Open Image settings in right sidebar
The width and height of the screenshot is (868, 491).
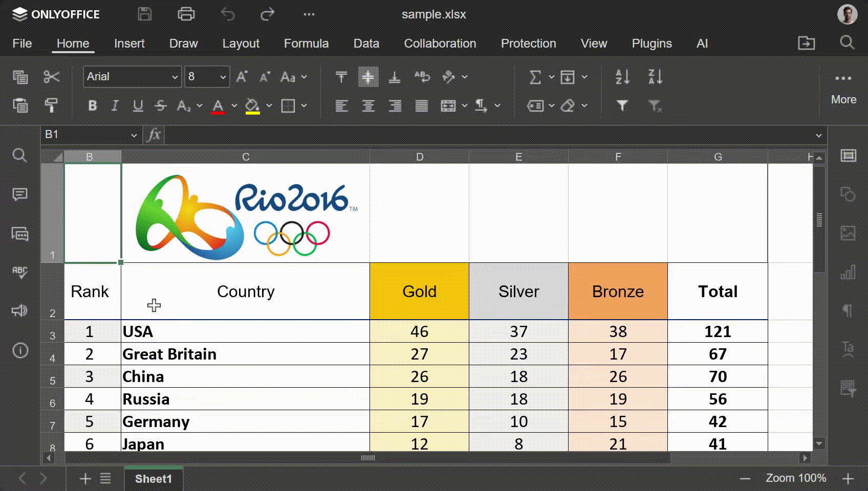[848, 233]
